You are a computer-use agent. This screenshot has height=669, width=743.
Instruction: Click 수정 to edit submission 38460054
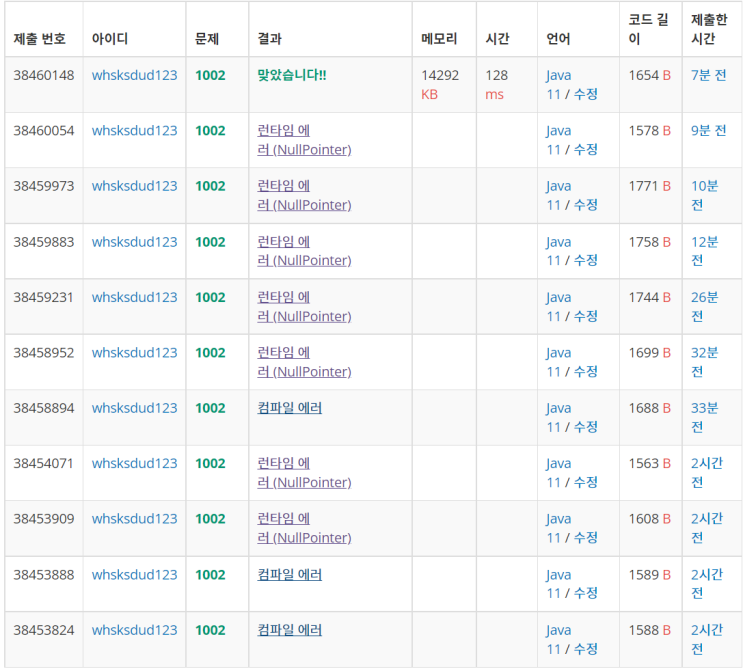[585, 150]
